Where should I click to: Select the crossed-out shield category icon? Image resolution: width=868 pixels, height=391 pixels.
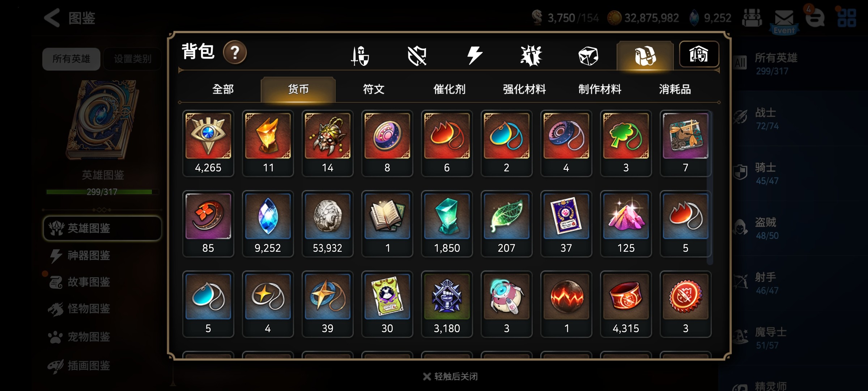click(417, 56)
